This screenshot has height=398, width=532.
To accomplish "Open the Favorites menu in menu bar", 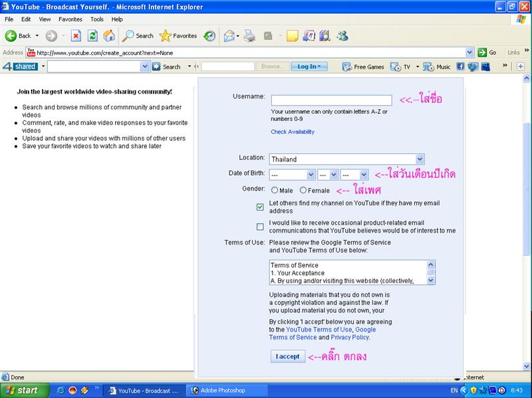I will (x=70, y=19).
